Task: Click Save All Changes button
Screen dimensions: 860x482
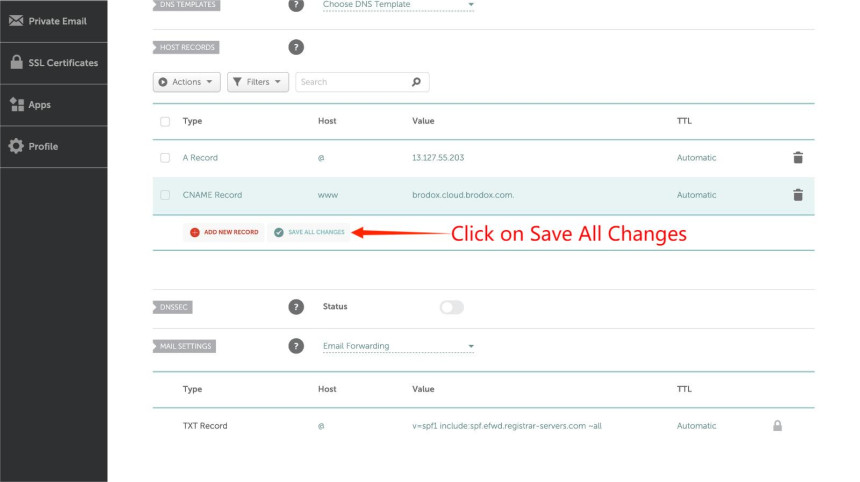Action: (x=309, y=232)
